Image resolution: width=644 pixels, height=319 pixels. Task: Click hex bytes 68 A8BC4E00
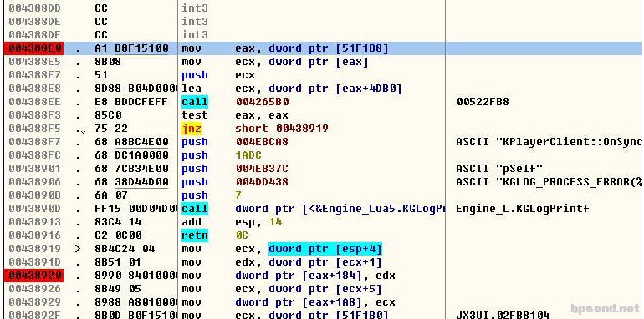[131, 142]
